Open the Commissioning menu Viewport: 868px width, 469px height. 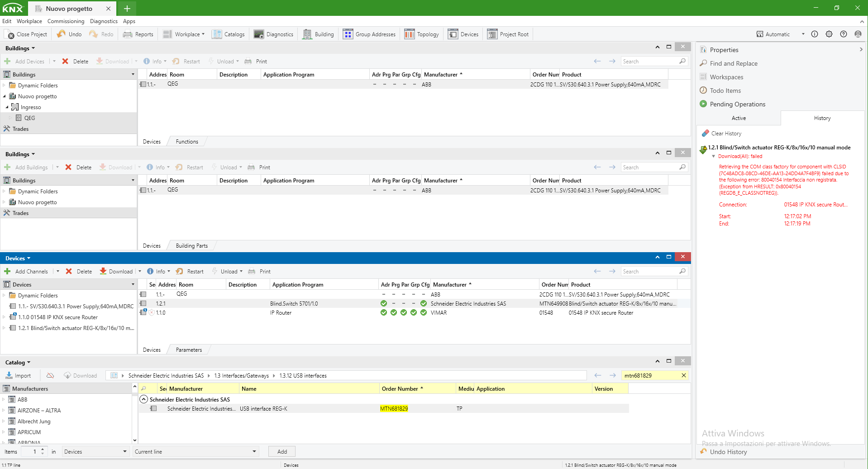(66, 21)
